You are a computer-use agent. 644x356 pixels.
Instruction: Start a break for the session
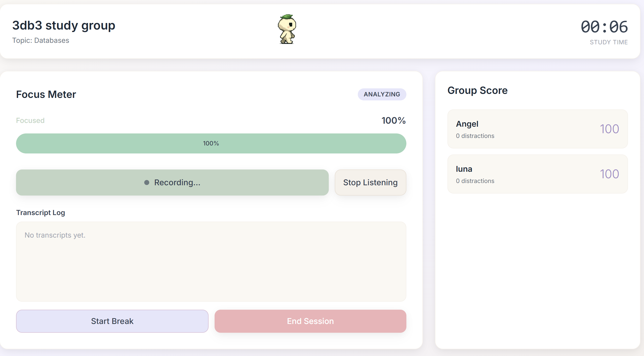(112, 321)
